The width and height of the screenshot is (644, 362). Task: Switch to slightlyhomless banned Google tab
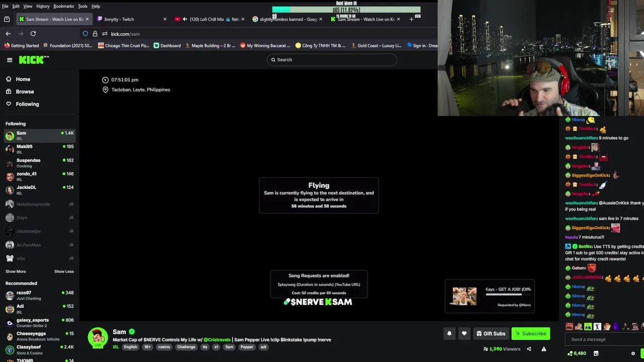pos(287,19)
